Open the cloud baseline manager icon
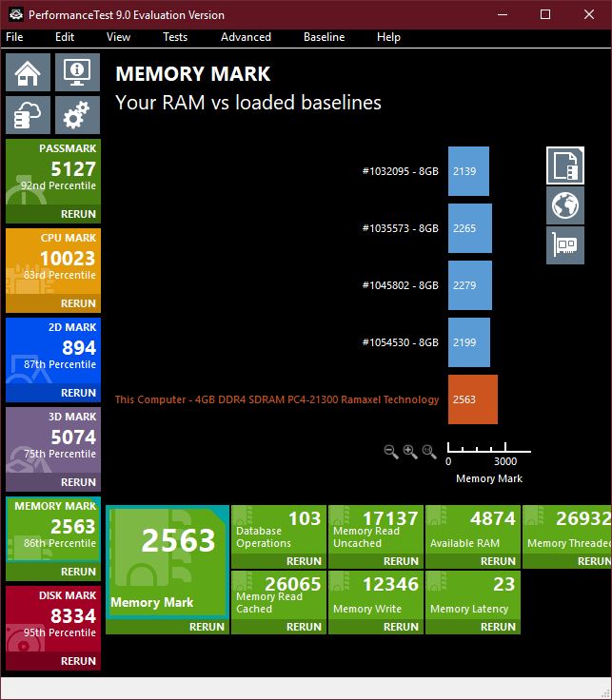 [x=28, y=116]
